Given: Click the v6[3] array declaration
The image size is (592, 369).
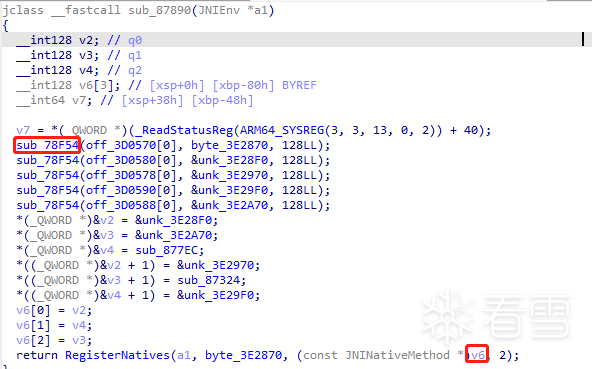Looking at the screenshot, I should click(96, 85).
